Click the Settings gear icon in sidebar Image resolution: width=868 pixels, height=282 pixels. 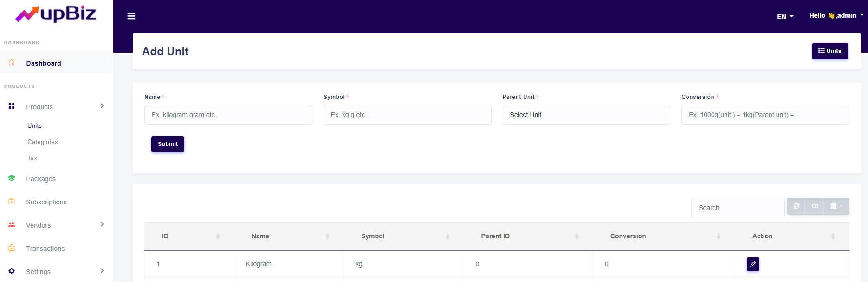(x=12, y=271)
